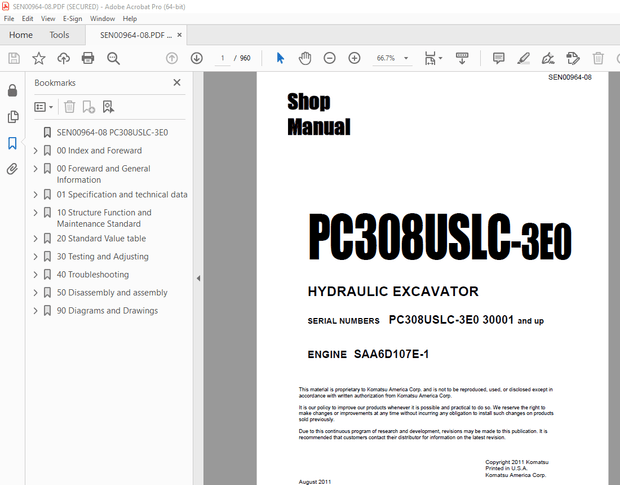Print the document with printer icon
Image resolution: width=620 pixels, height=485 pixels.
(88, 59)
